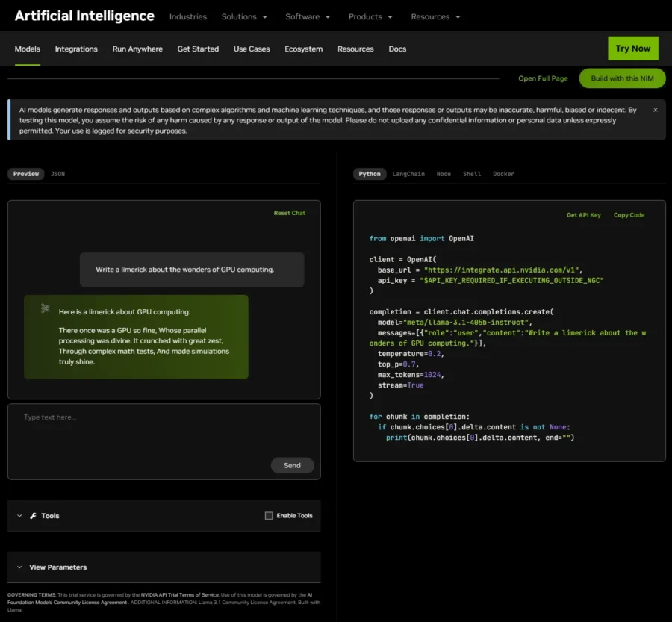The image size is (672, 622).
Task: Select the Preview tab
Action: click(x=25, y=174)
